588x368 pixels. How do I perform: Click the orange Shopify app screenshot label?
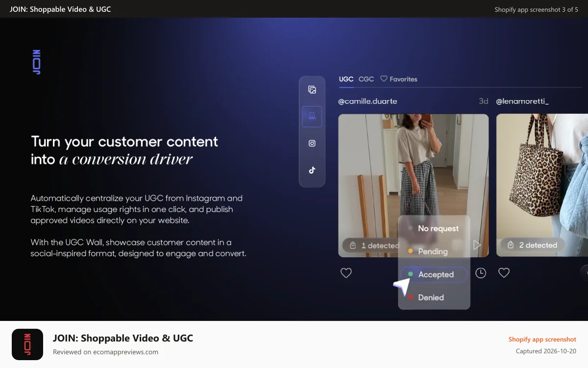point(542,339)
